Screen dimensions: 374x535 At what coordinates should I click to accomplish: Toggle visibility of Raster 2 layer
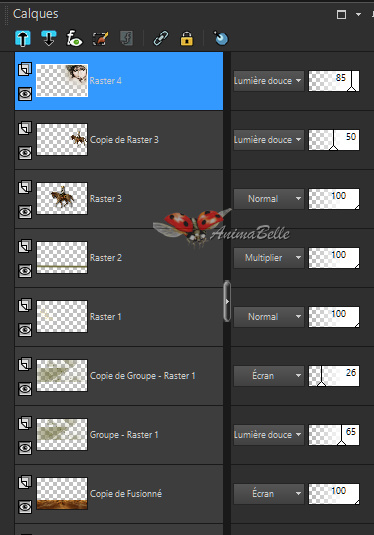[25, 271]
